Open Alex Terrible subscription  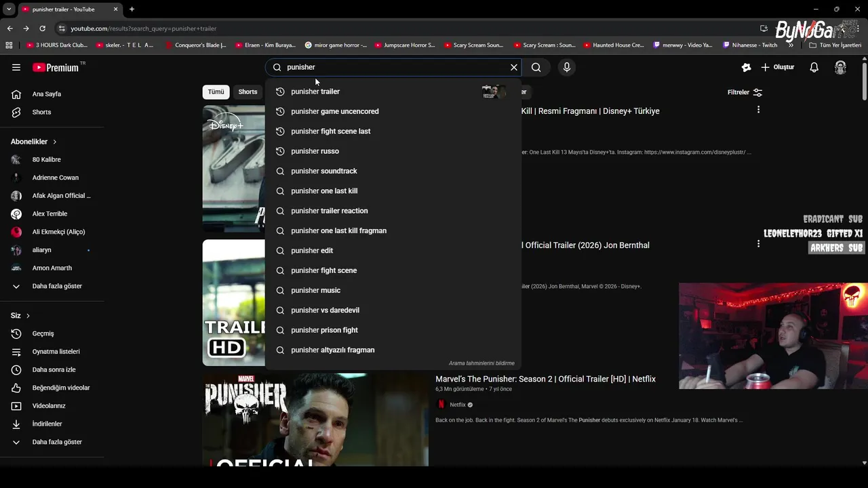tap(52, 213)
